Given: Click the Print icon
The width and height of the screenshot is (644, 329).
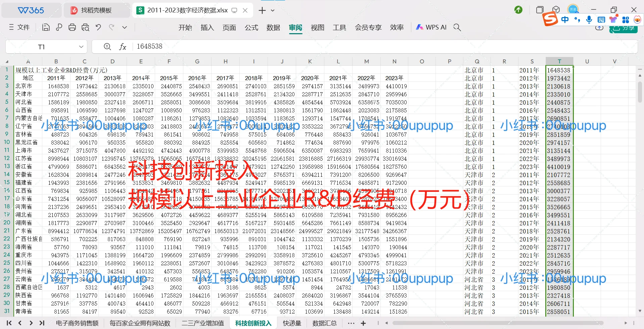Looking at the screenshot, I should [x=72, y=27].
